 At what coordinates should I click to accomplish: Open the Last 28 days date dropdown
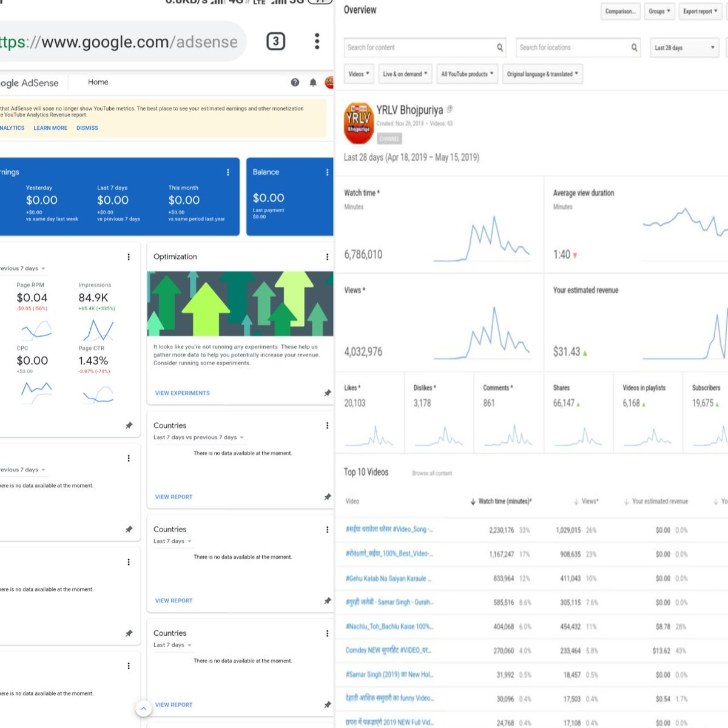(685, 47)
